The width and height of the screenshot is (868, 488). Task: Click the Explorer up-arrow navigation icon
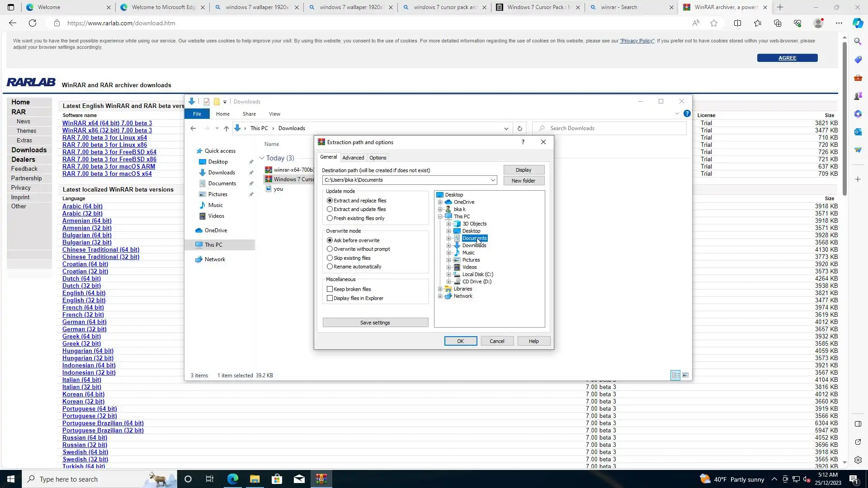[226, 128]
